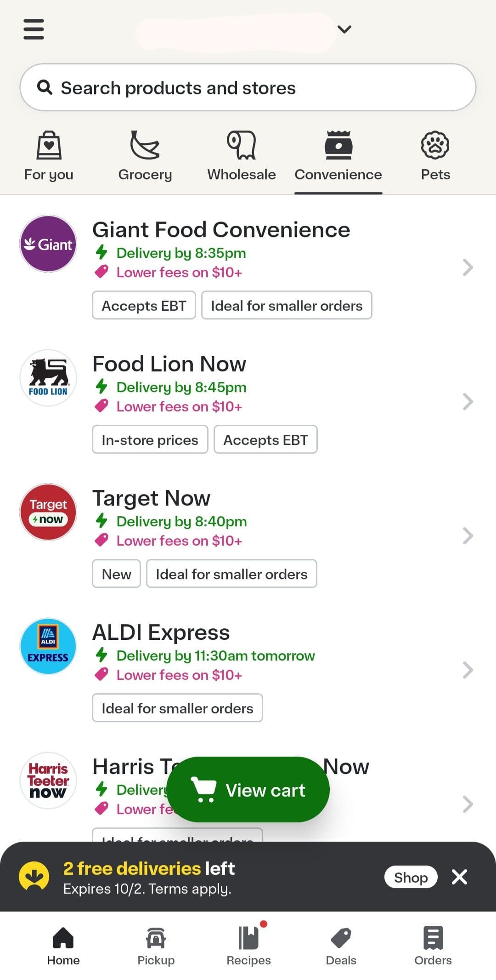Select the Pets paw icon
The height and width of the screenshot is (980, 496).
[435, 146]
